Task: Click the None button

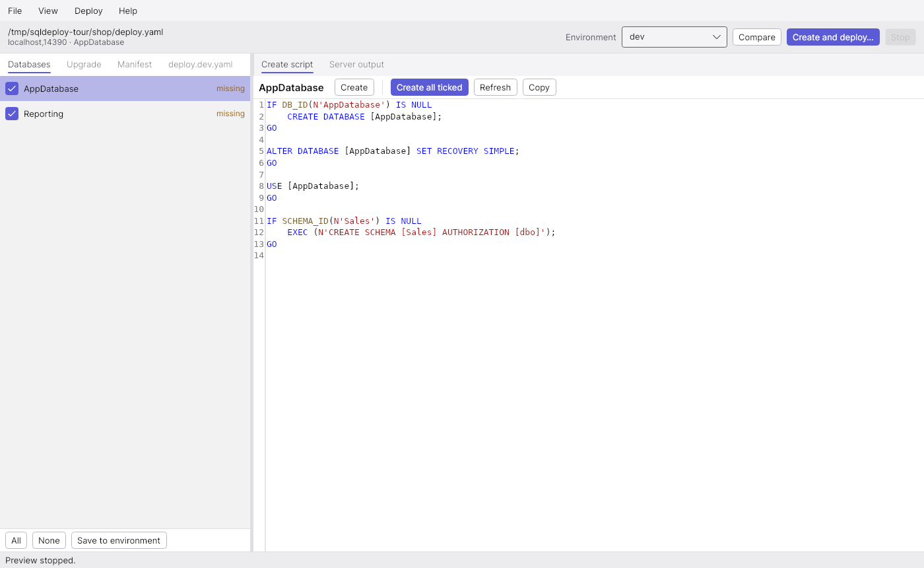Action: tap(49, 540)
